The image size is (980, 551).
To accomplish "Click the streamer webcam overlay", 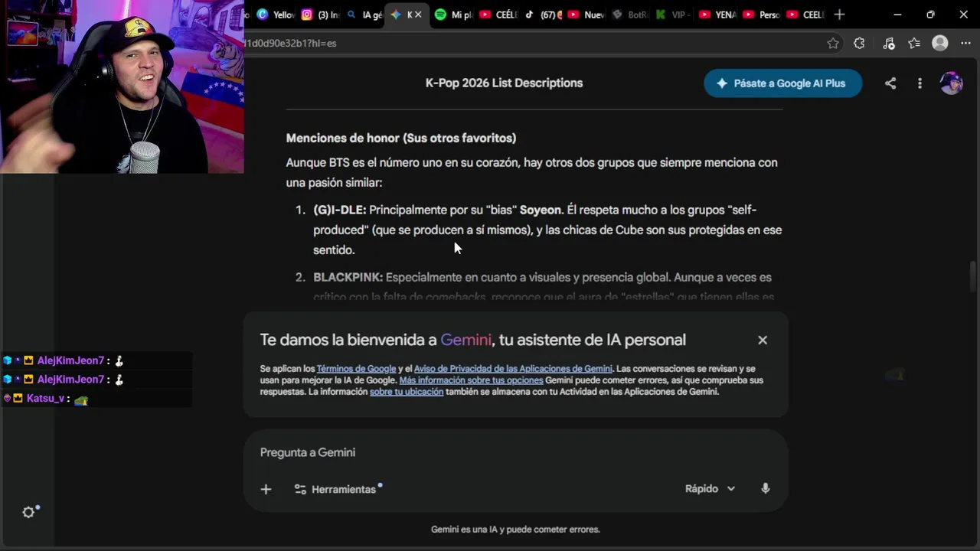I will point(122,86).
